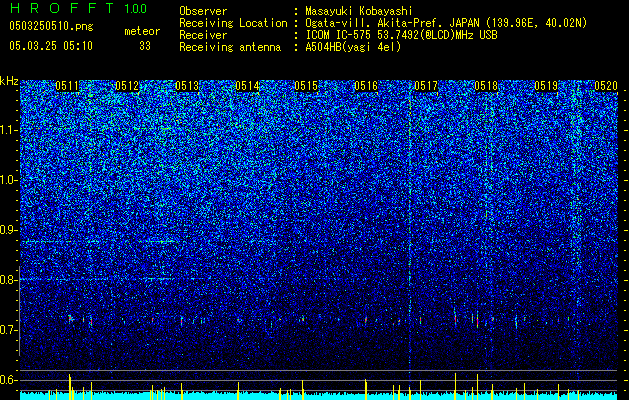Click the 0.6 kHz axis label
This screenshot has width=629, height=400.
(x=8, y=380)
